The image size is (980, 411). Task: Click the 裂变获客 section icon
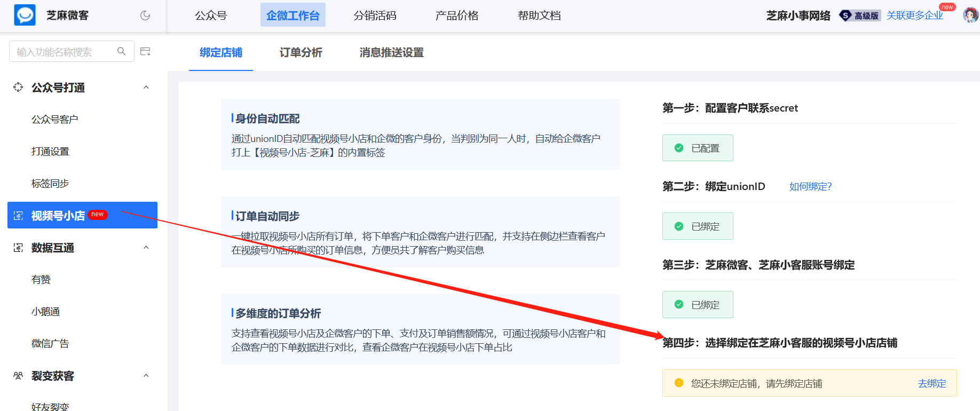click(x=18, y=376)
